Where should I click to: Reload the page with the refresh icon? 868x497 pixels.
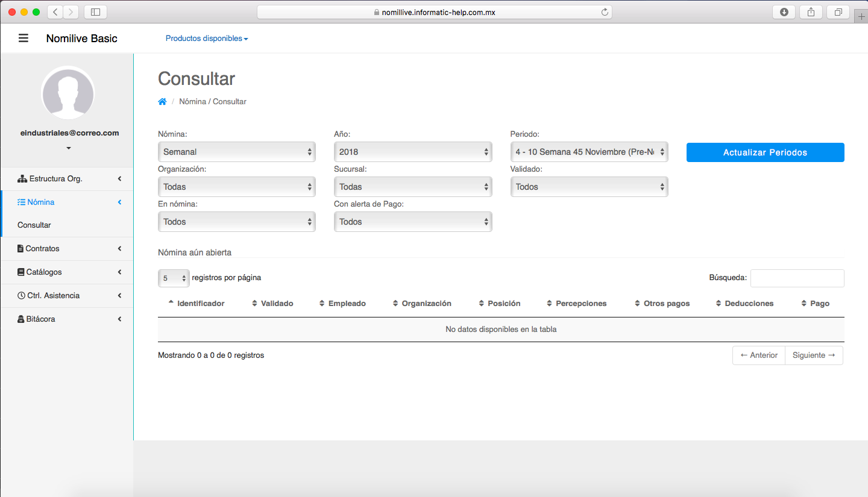pyautogui.click(x=605, y=12)
